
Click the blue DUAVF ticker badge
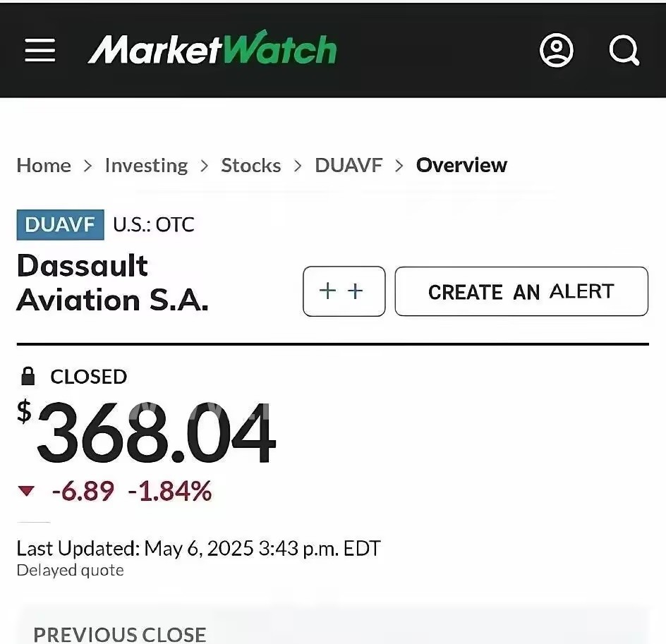coord(60,224)
